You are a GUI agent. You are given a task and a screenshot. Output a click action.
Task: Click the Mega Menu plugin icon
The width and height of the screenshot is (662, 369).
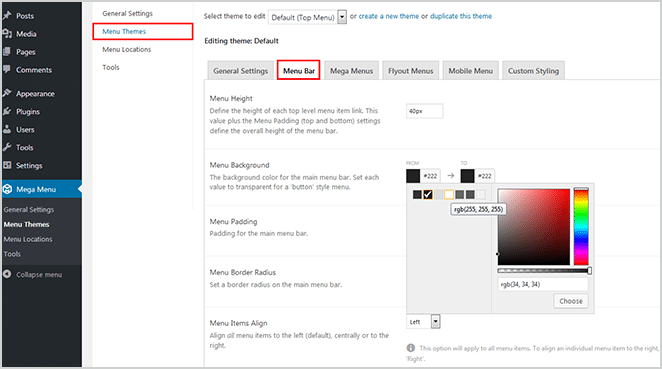7,189
